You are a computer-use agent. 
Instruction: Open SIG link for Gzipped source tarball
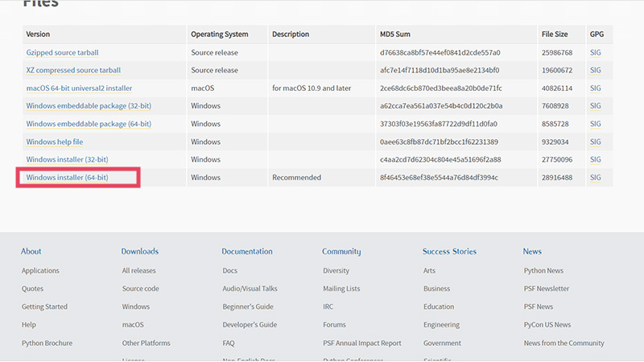pyautogui.click(x=596, y=52)
